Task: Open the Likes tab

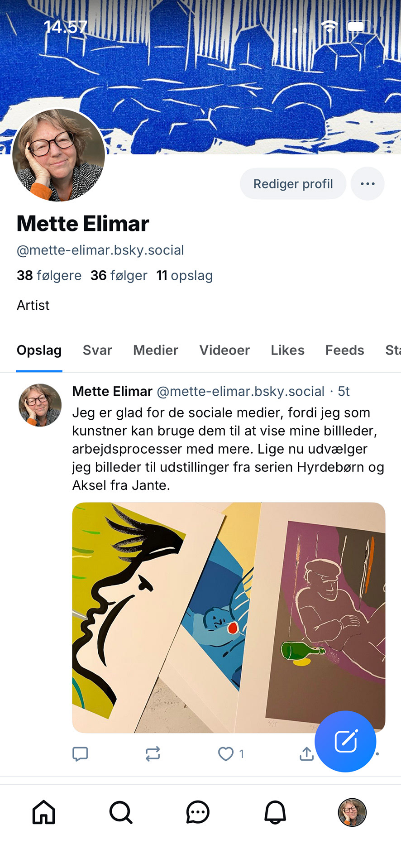Action: click(287, 350)
